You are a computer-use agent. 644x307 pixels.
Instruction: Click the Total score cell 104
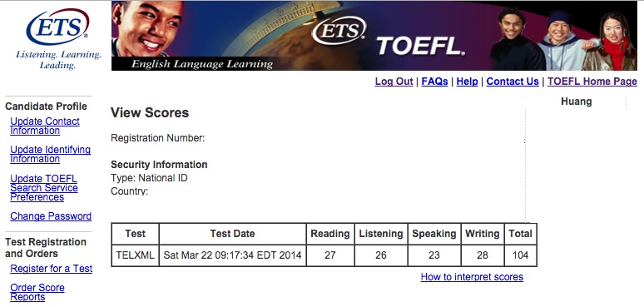[520, 255]
